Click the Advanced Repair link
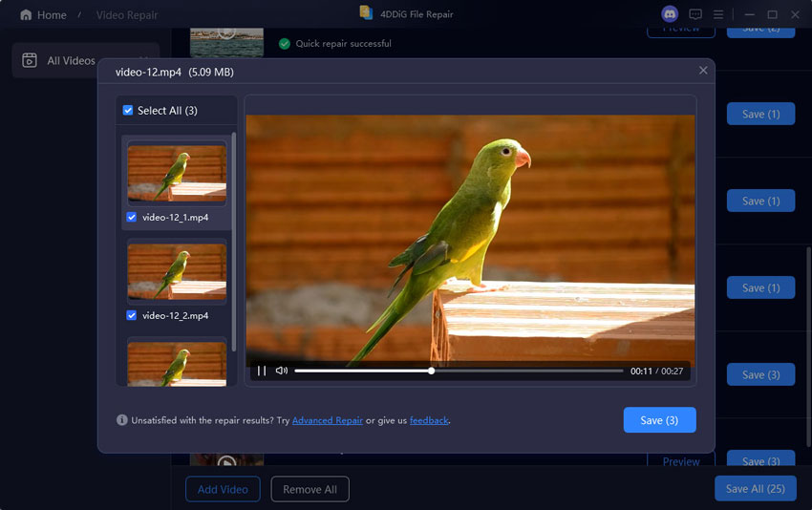 327,420
